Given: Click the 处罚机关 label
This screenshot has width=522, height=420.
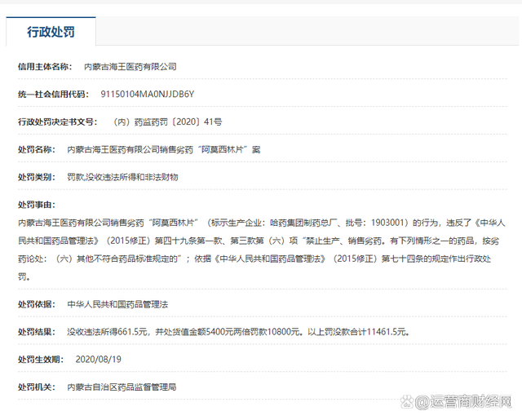Looking at the screenshot, I should [x=37, y=387].
